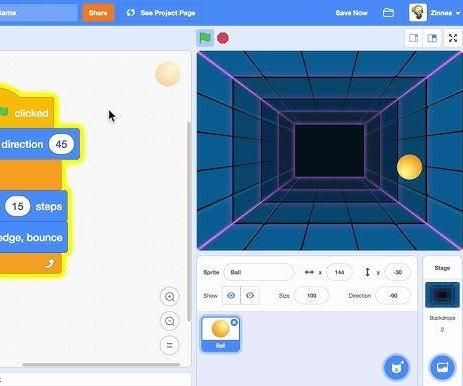Click Save Now
This screenshot has width=463, height=386.
click(x=351, y=13)
